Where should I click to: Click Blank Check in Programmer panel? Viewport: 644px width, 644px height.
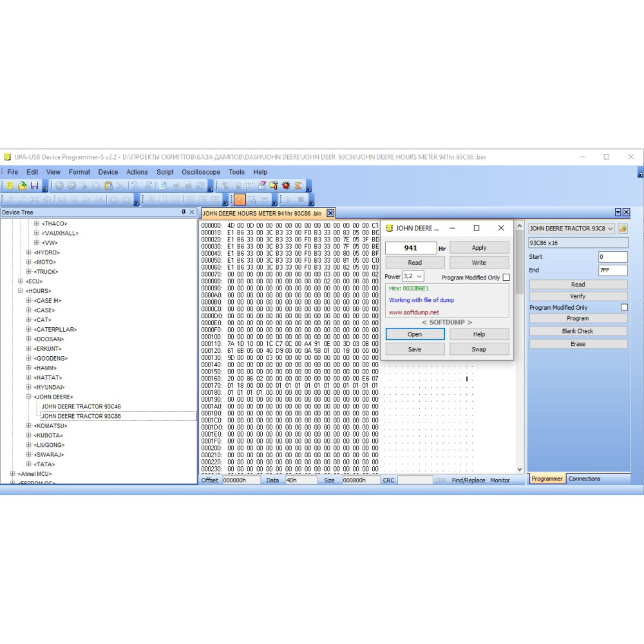[578, 331]
